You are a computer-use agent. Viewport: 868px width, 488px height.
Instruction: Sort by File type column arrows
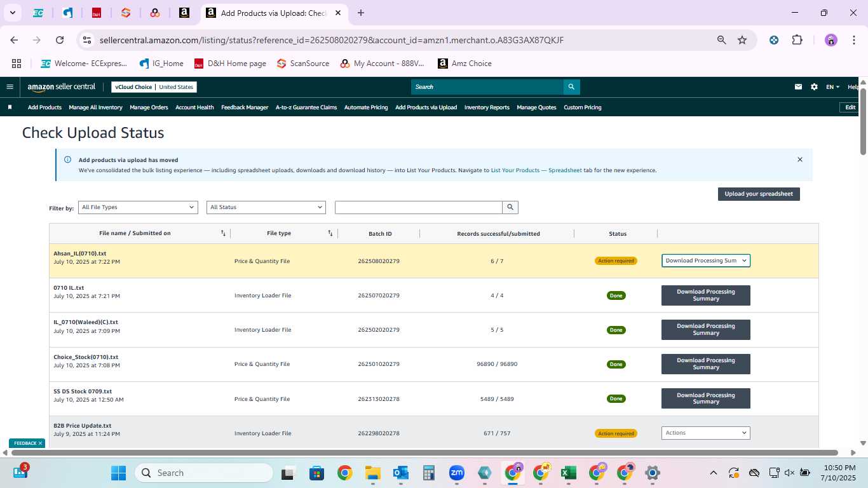pos(330,233)
